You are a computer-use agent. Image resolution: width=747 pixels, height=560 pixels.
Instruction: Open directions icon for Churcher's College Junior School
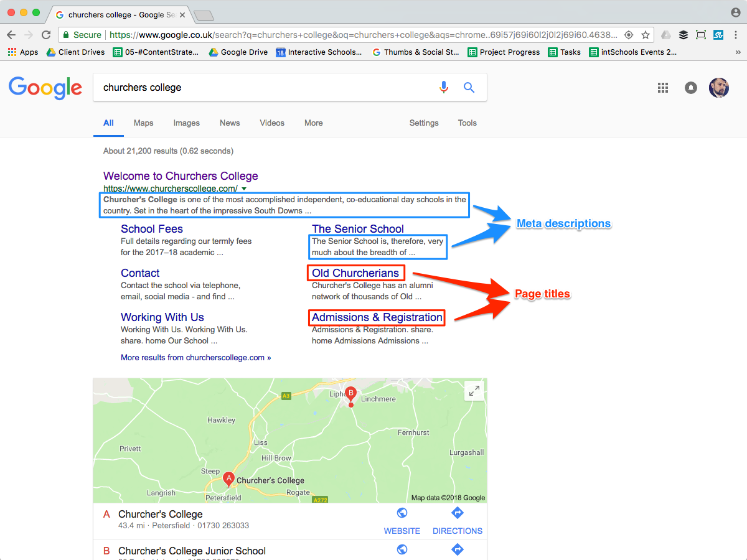pos(458,549)
